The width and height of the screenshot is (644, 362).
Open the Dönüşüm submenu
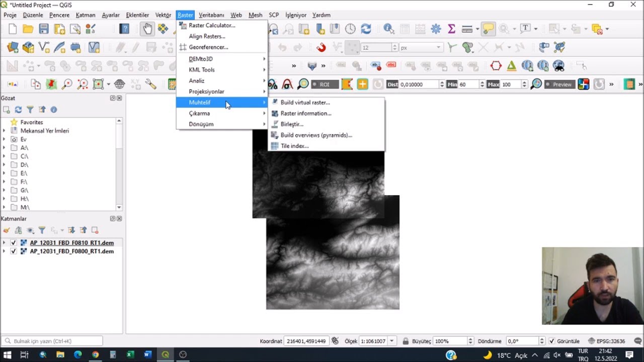(221, 124)
